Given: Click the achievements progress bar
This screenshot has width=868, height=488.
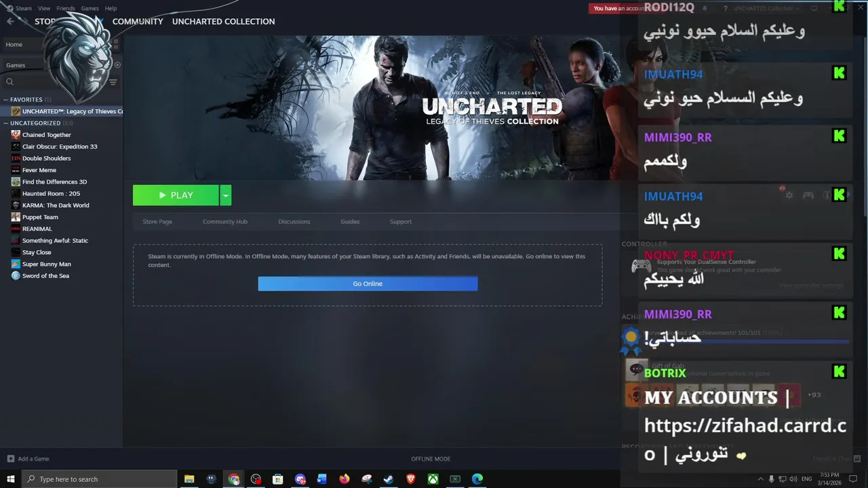Looking at the screenshot, I should click(746, 341).
